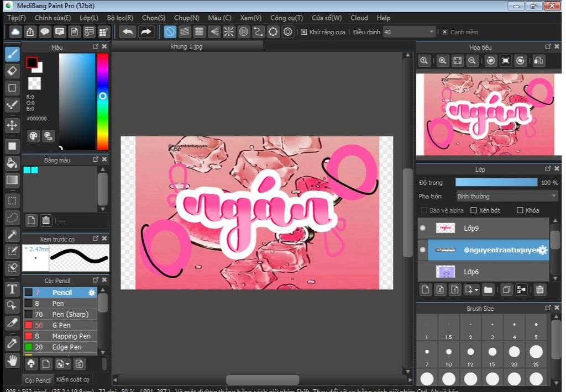
Task: Toggle the Bảo vệ alpha checkbox
Action: tap(424, 210)
